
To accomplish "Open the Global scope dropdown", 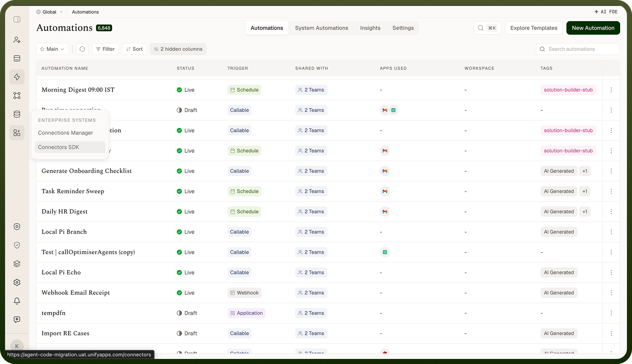I will tap(49, 12).
